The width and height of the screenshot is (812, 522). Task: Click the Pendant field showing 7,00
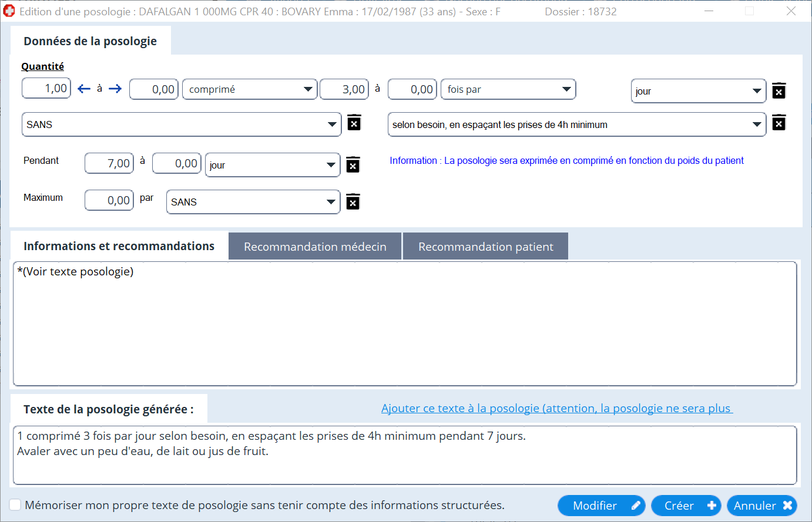(x=109, y=163)
